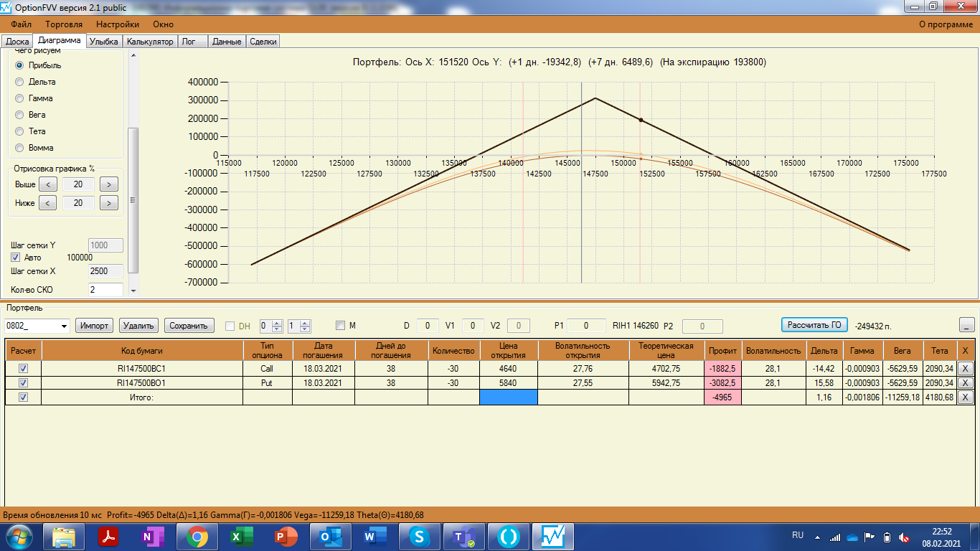The width and height of the screenshot is (980, 551).
Task: Open the Настройки menu
Action: pyautogui.click(x=118, y=24)
